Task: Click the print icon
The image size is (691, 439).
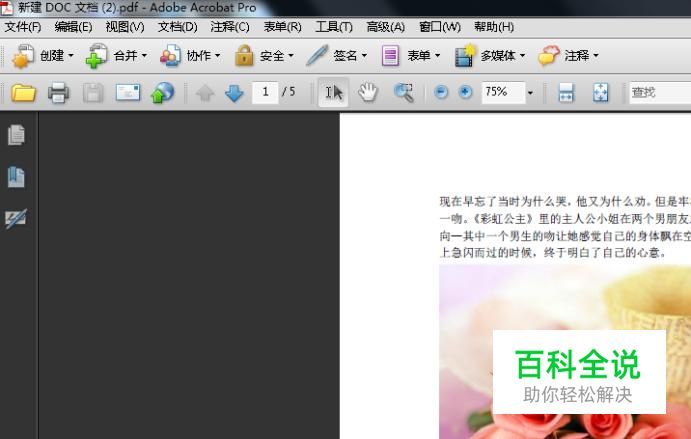Action: coord(58,93)
